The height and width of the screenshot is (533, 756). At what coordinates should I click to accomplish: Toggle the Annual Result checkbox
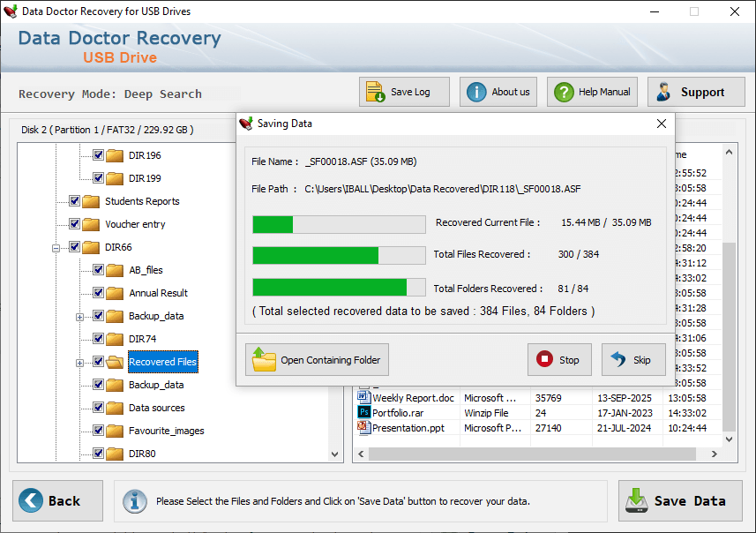98,293
